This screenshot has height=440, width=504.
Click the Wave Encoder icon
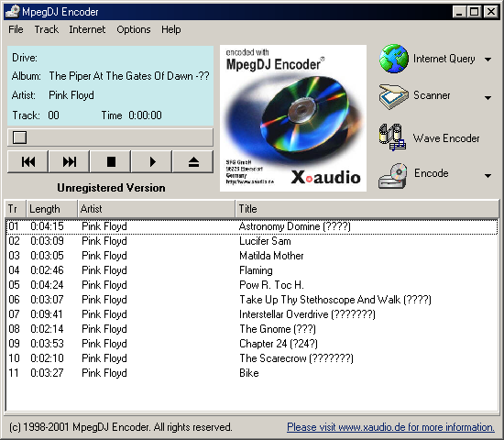coord(392,137)
